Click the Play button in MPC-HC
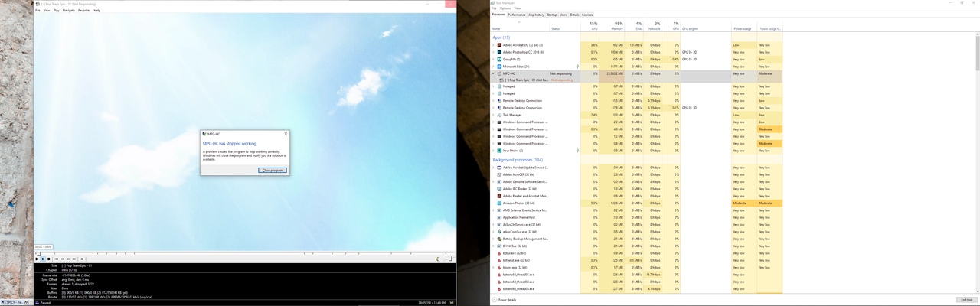980x306 pixels. pos(37,259)
